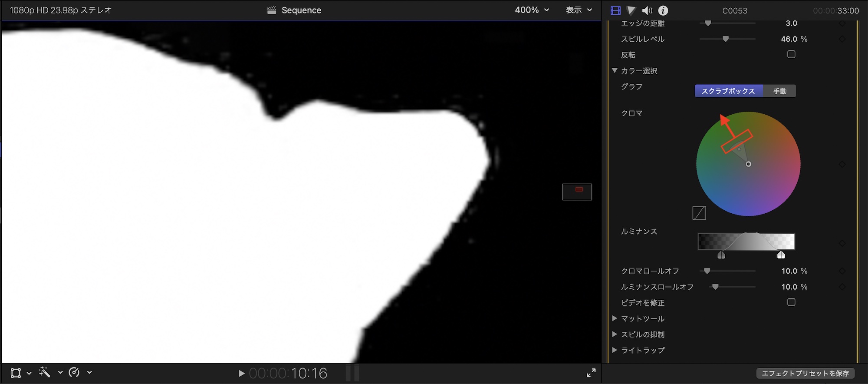The image size is (868, 384).
Task: Click エフェクトプリセットを保存 button
Action: pyautogui.click(x=805, y=373)
